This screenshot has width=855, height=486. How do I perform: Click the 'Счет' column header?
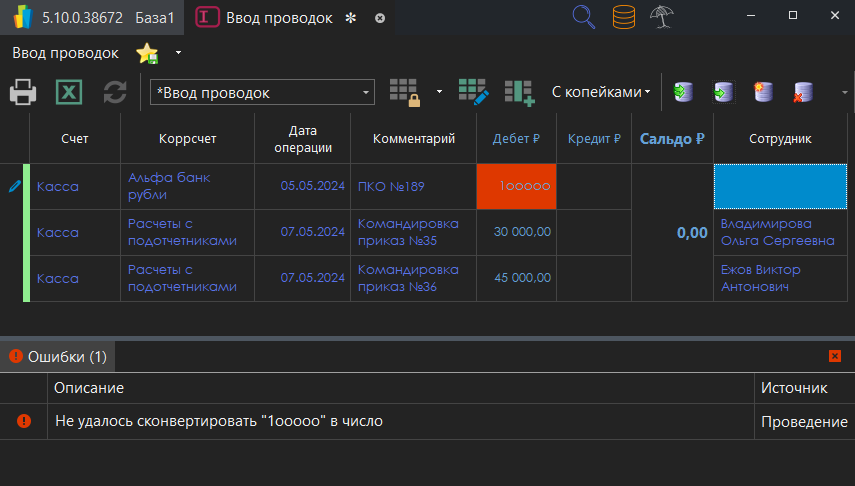tap(75, 139)
